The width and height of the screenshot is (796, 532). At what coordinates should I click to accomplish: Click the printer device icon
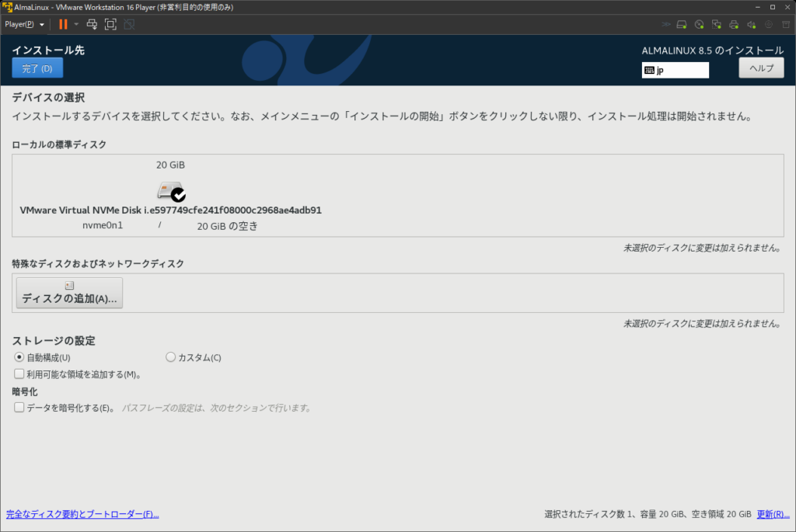[x=734, y=24]
